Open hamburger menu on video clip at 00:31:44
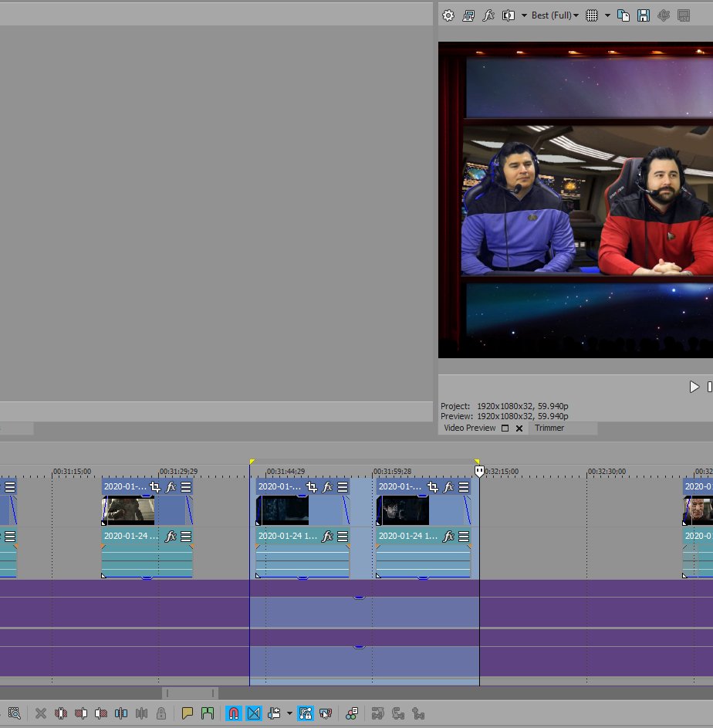Viewport: 713px width, 728px height. pyautogui.click(x=343, y=486)
